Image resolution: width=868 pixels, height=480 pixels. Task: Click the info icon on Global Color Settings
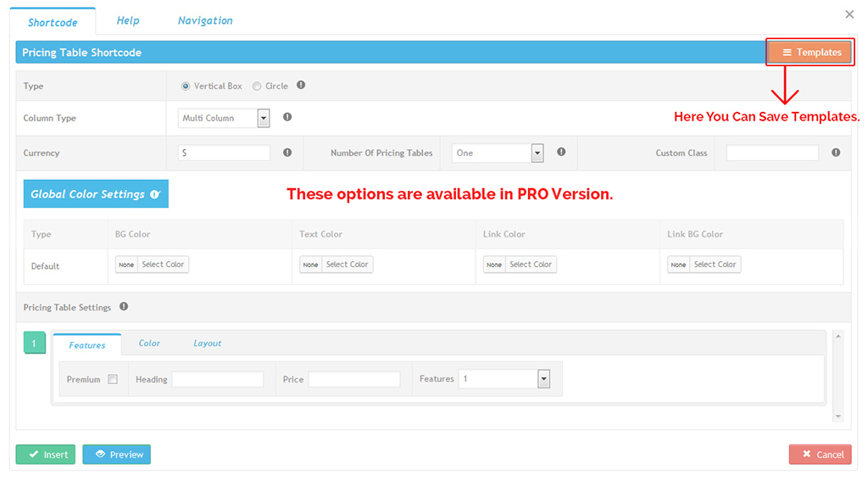[154, 194]
